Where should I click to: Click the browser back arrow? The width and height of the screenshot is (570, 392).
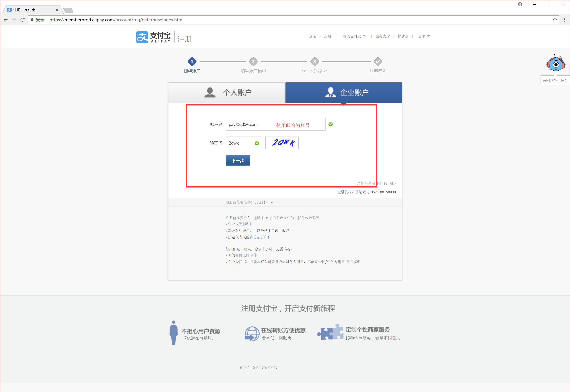coord(6,20)
